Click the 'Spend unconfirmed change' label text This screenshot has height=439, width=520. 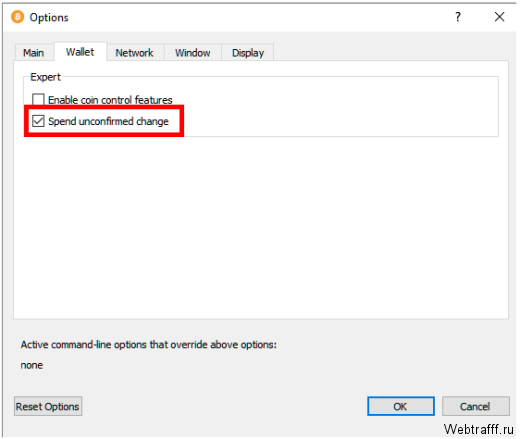coord(108,121)
